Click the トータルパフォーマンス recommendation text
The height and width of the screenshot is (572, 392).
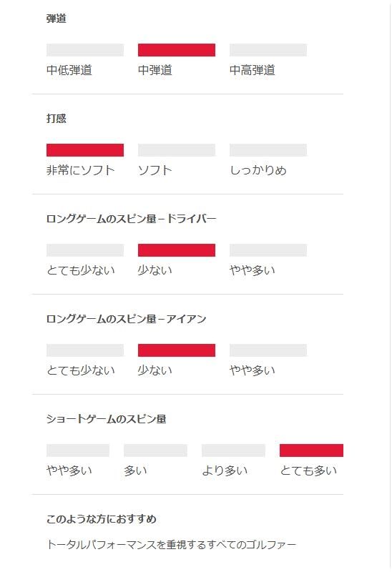click(x=171, y=545)
